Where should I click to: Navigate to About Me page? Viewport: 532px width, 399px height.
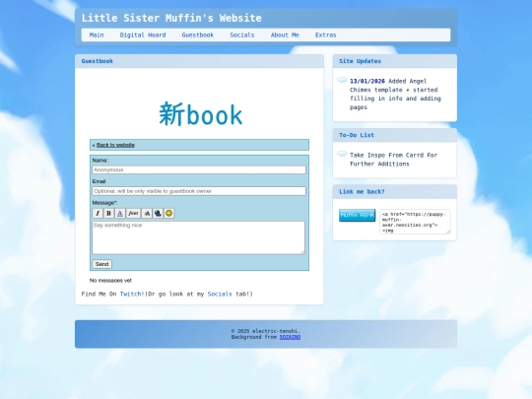point(285,34)
